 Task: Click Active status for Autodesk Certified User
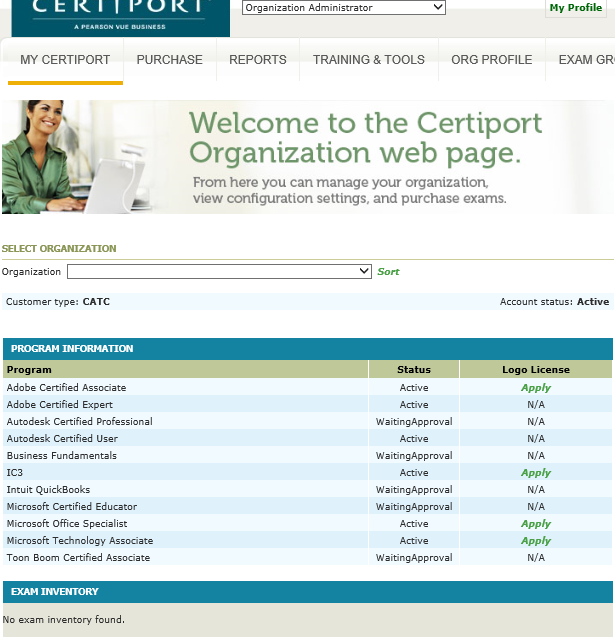click(x=414, y=439)
